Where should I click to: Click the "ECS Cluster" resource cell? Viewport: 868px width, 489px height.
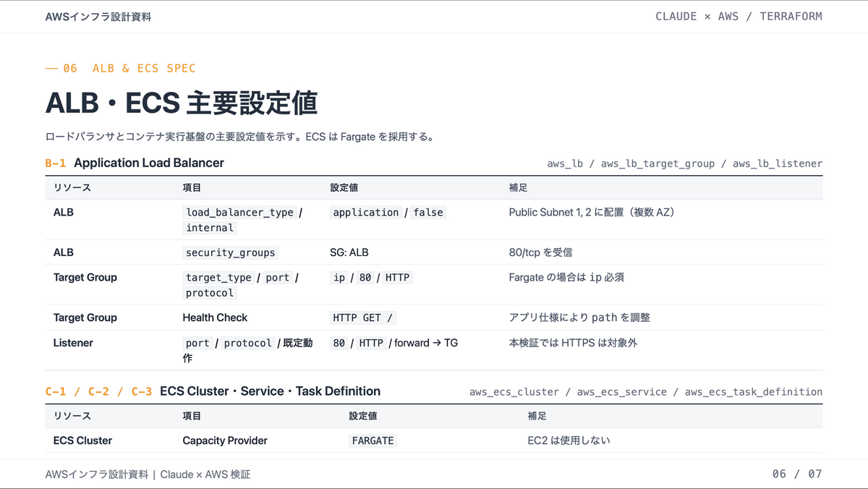[x=82, y=441]
